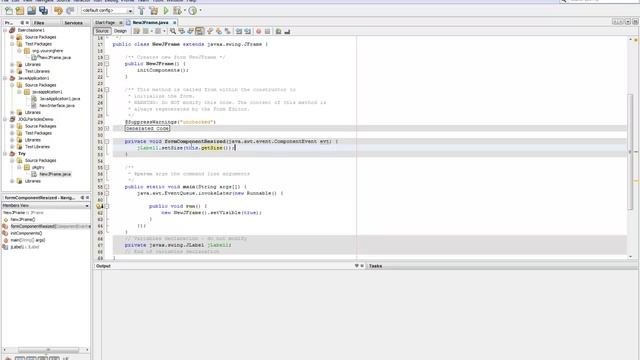Open the Debug Main Project dropdown arrow

[184, 11]
